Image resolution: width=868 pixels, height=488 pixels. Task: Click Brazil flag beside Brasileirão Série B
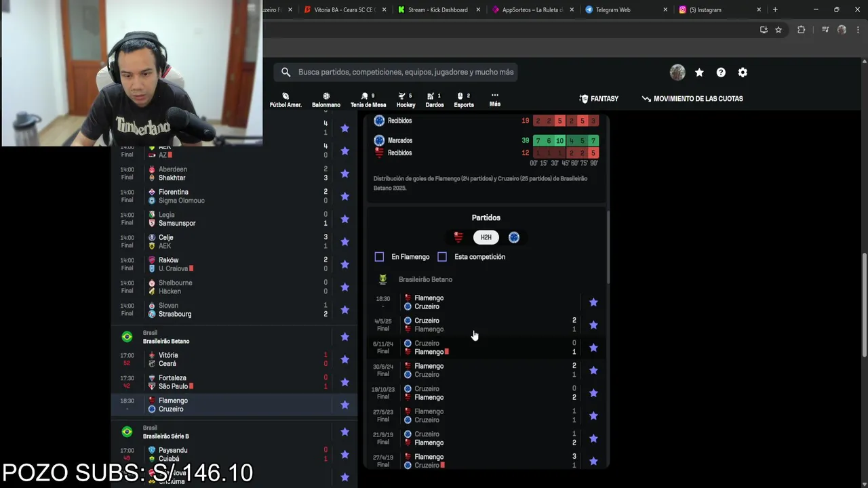127,432
